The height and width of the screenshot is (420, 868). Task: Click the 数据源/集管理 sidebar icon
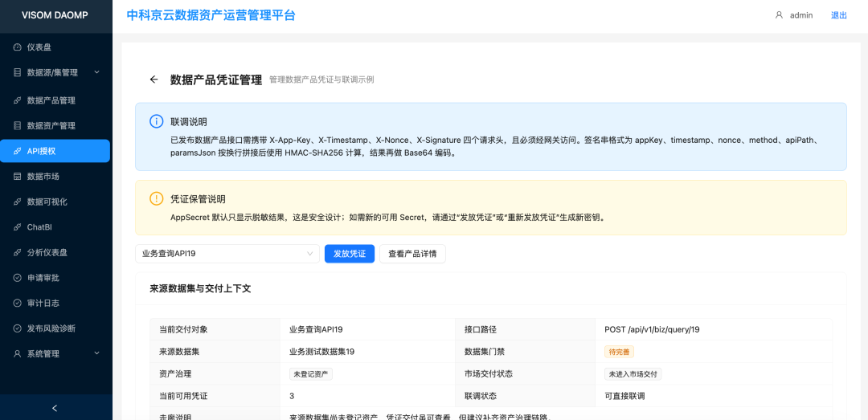click(17, 72)
